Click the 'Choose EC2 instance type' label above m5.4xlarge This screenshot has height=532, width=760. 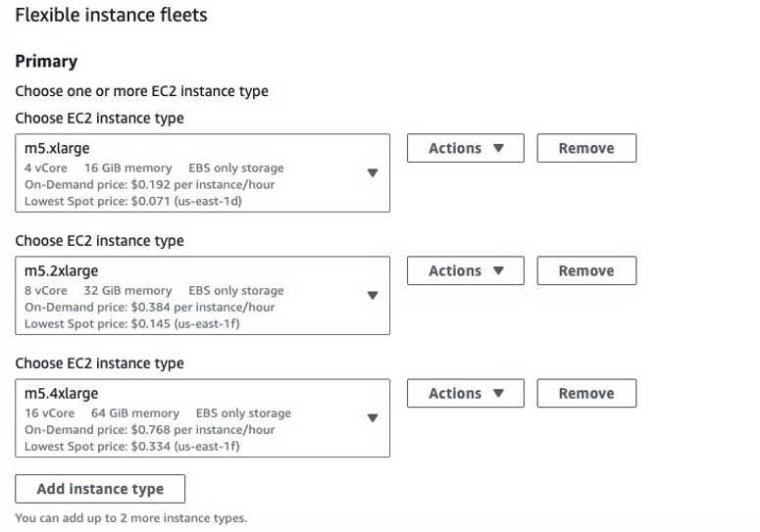[99, 363]
